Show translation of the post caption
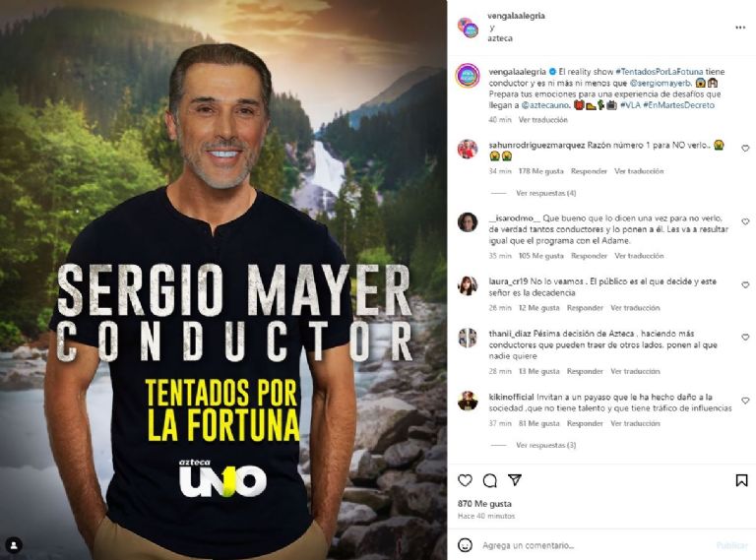 tap(543, 119)
